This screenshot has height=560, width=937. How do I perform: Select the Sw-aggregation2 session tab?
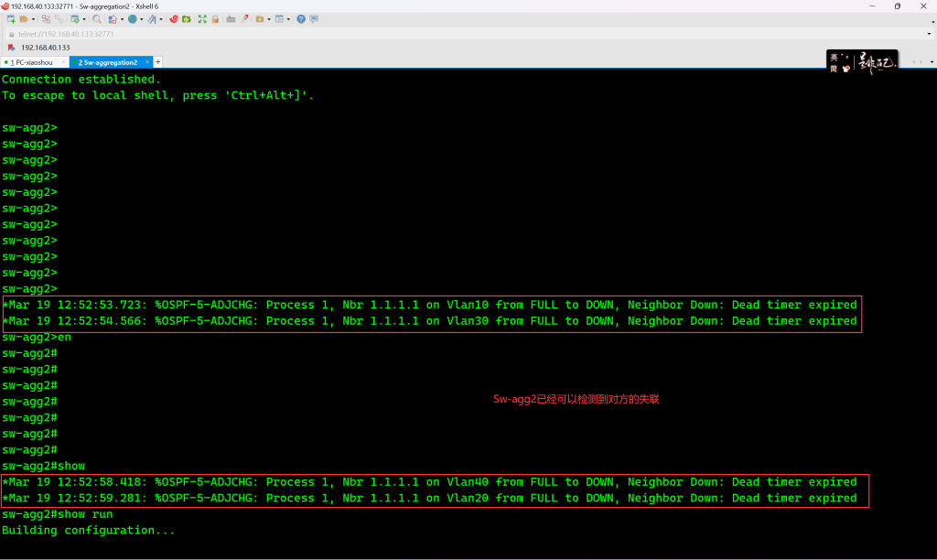coord(107,62)
